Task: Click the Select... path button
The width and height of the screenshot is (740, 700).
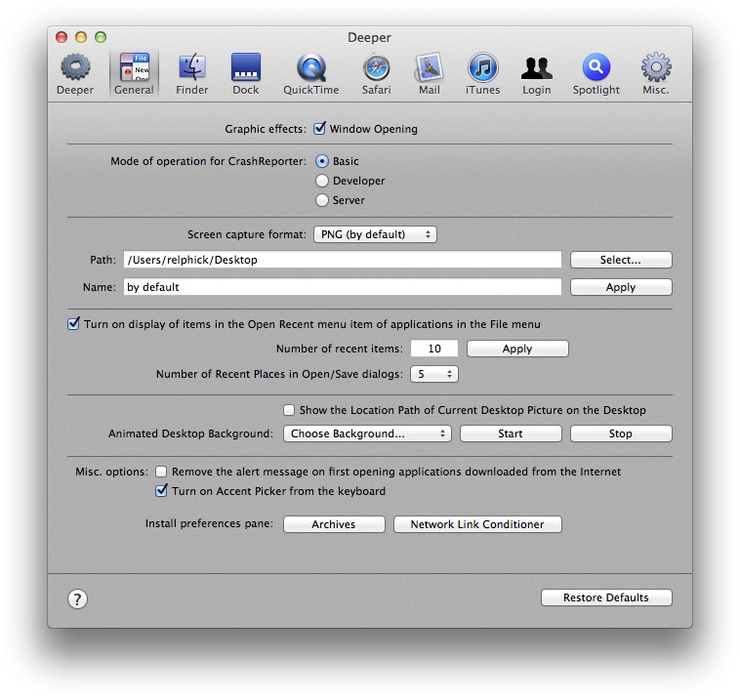Action: click(621, 260)
